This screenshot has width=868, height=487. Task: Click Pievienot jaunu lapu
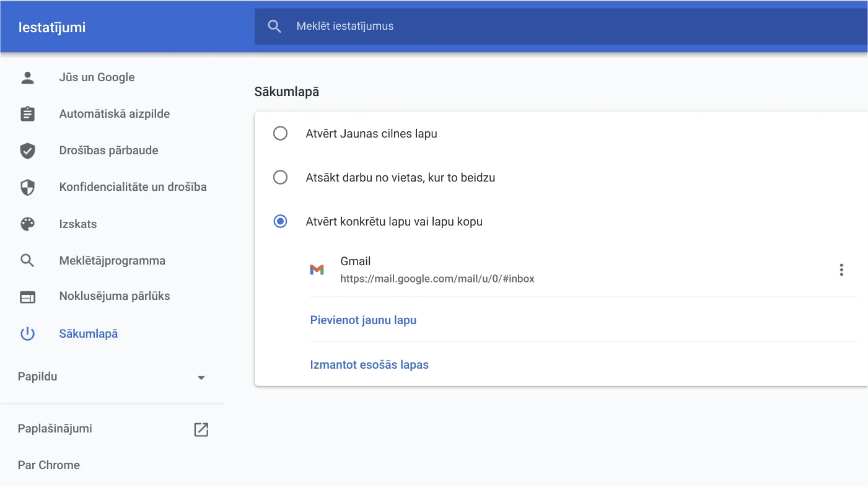point(363,320)
